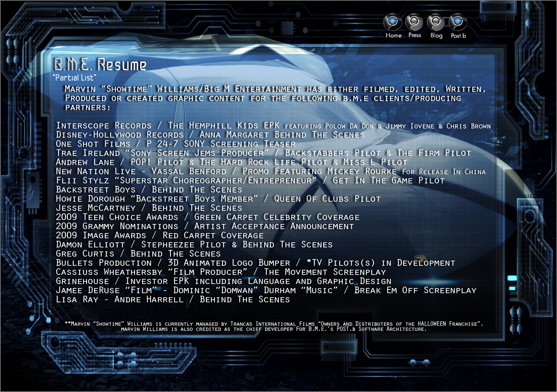Select the 2009 Image Awards line

click(160, 235)
